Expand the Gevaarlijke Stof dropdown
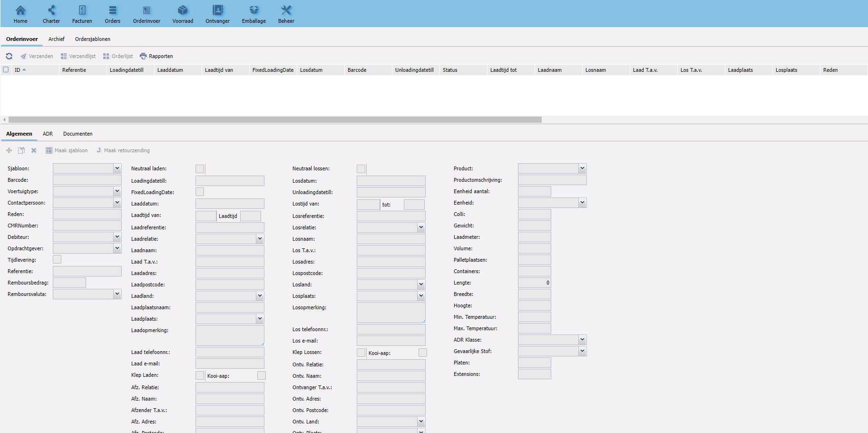The width and height of the screenshot is (868, 433). [582, 351]
